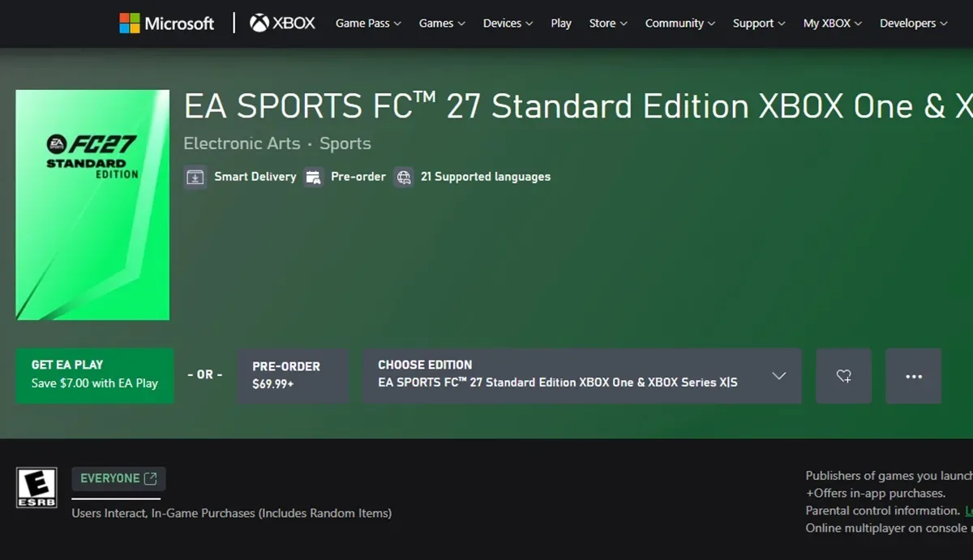Go to the Play menu item
973x560 pixels.
coord(561,23)
